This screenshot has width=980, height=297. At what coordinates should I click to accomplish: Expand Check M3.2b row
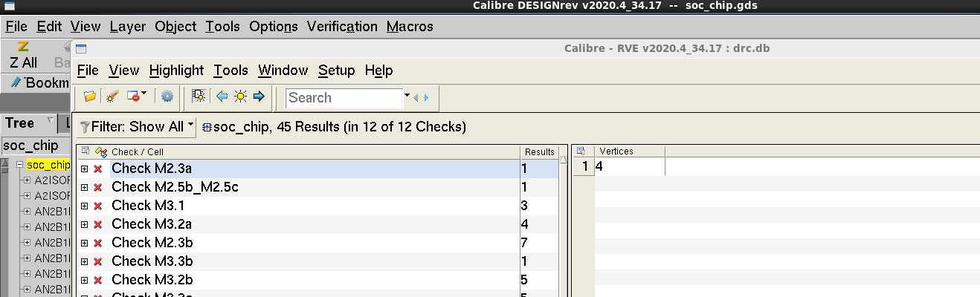pos(85,280)
